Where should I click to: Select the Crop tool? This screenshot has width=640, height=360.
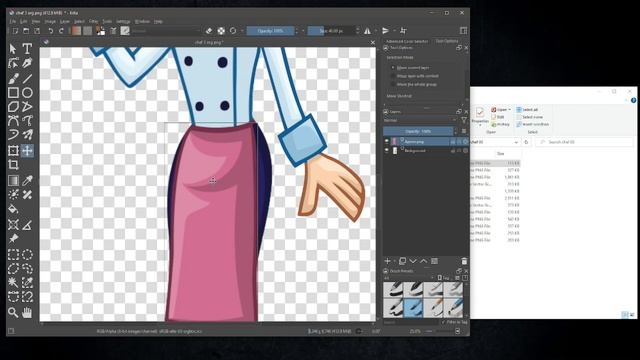point(13,165)
